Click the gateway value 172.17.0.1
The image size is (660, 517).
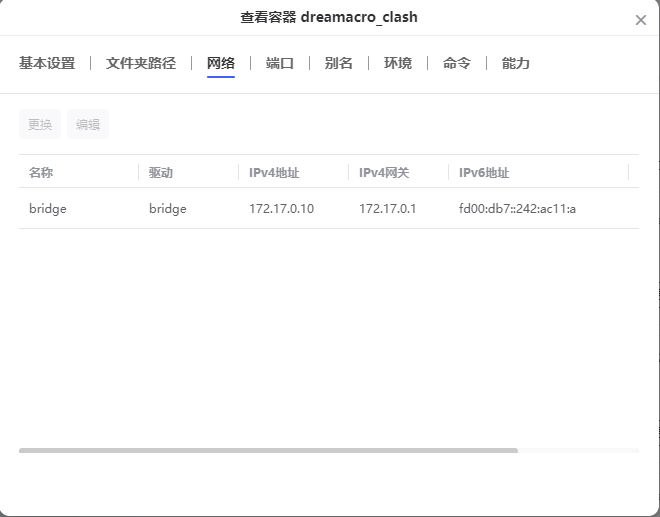coord(387,209)
